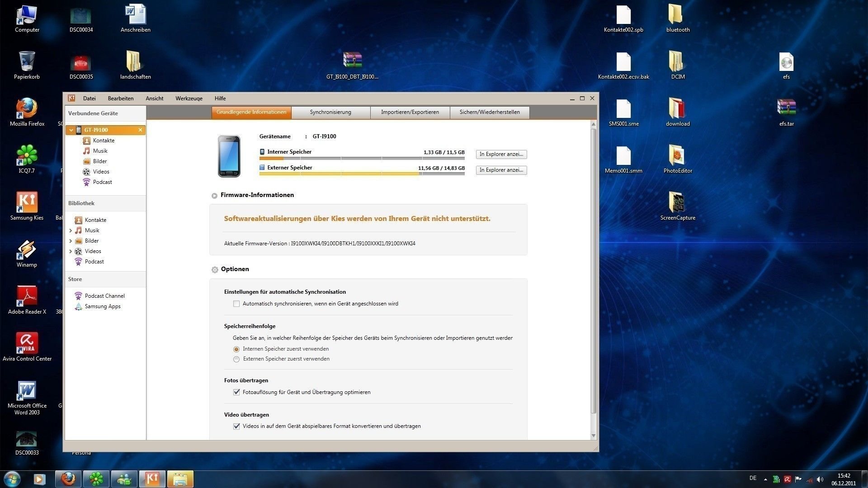Select Kontakte002.spb file on desktop

pos(623,18)
